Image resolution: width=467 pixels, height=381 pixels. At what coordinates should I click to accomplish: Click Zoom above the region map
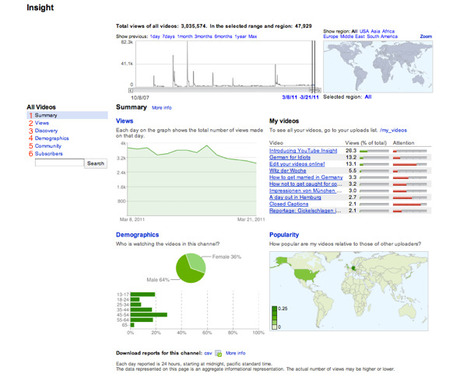coord(426,36)
